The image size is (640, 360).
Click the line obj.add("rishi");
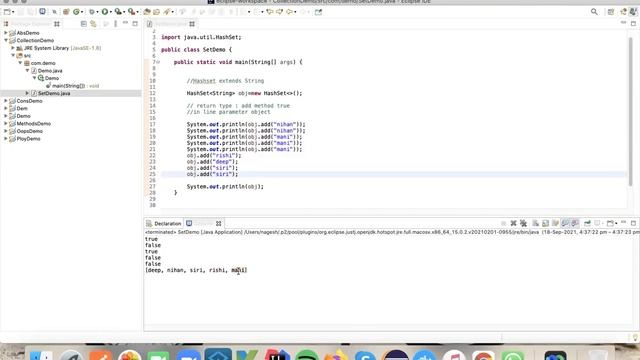tap(214, 156)
